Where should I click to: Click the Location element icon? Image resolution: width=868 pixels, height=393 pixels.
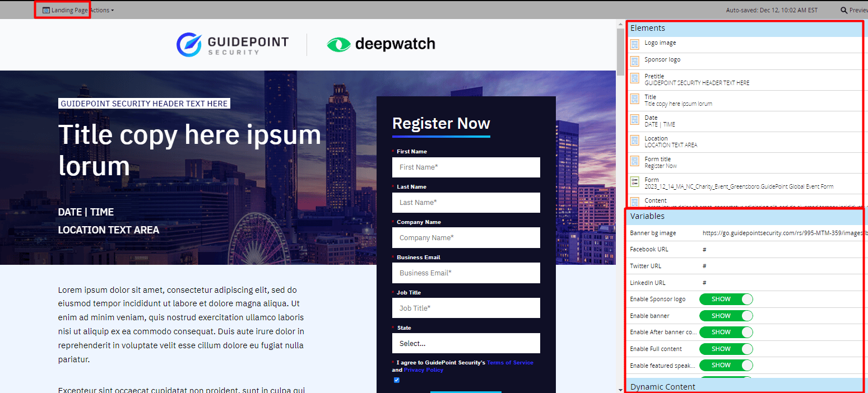(634, 141)
